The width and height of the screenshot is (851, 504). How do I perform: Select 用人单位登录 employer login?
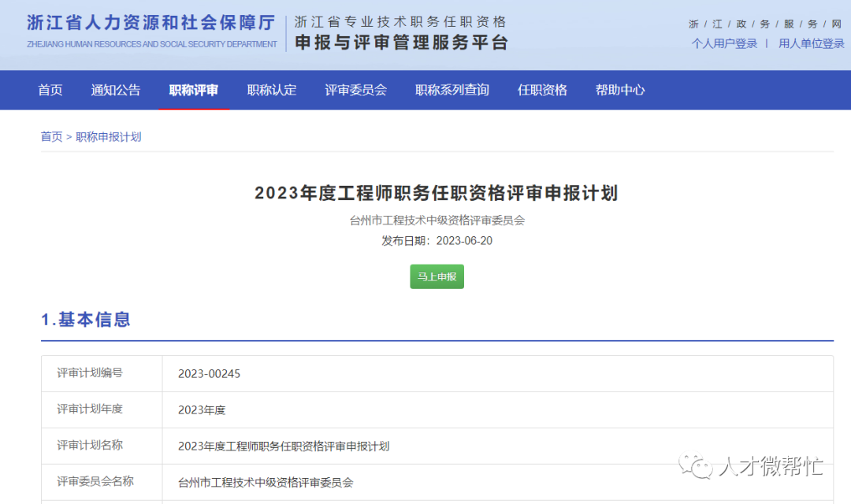[x=811, y=44]
